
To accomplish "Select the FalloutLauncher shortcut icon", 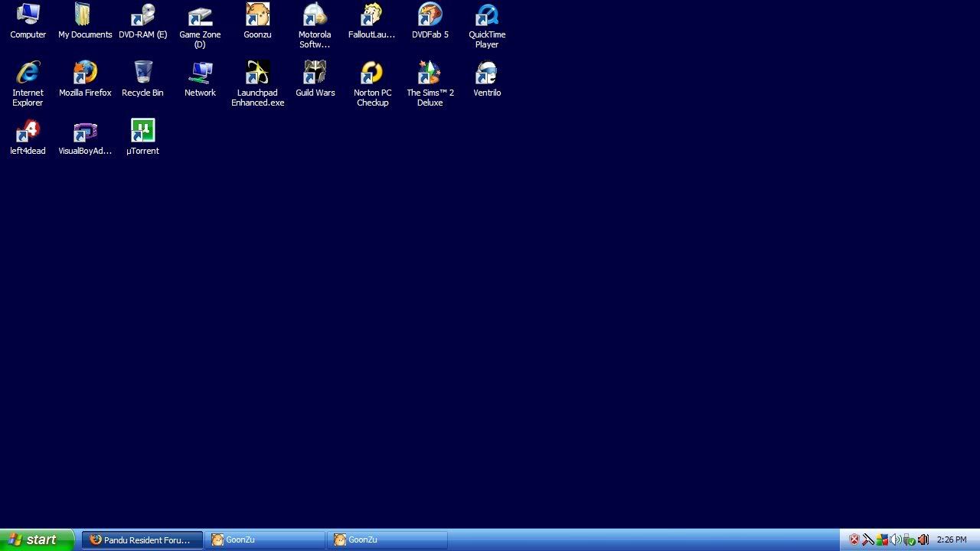I will pyautogui.click(x=372, y=21).
